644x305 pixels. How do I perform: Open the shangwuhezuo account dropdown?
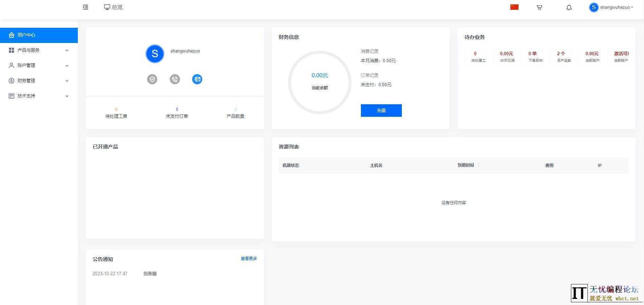tap(611, 7)
